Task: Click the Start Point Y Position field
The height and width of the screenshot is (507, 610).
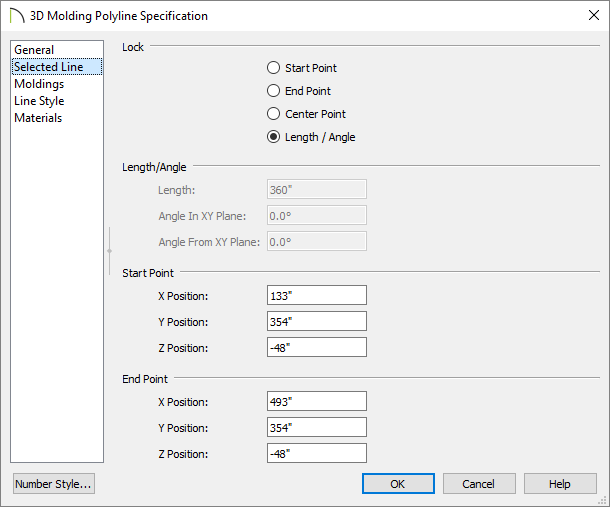Action: [317, 321]
